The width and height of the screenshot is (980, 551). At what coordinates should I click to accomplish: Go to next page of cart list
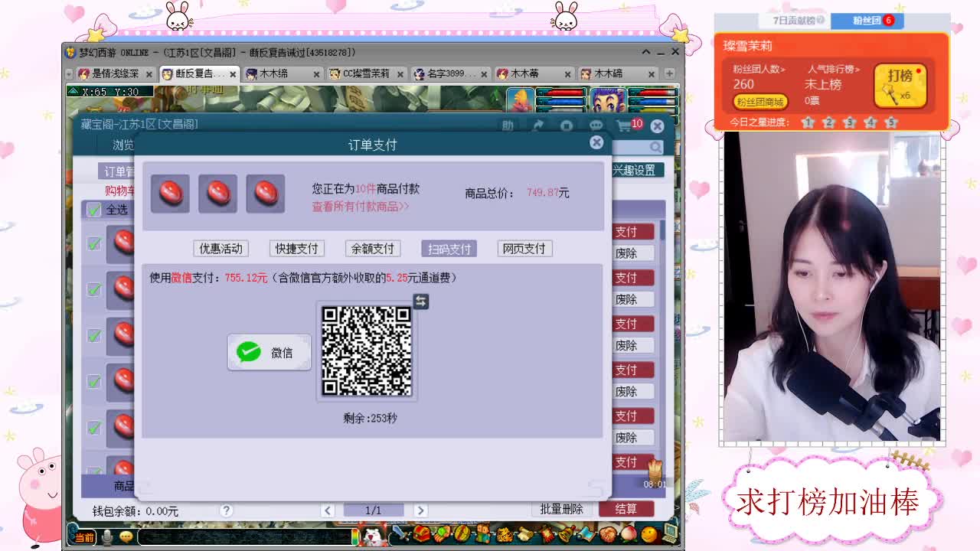420,510
